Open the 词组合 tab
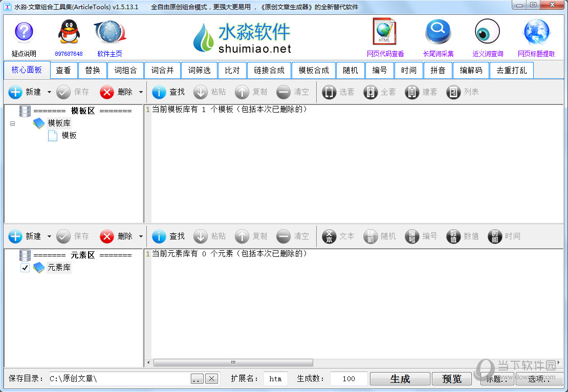Viewport: 568px width, 392px height. coord(126,70)
